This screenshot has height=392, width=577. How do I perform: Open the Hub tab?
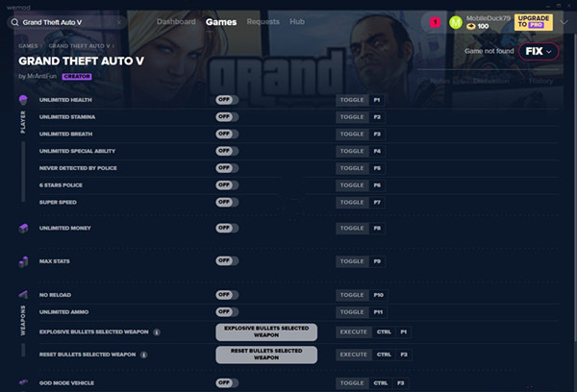tap(297, 22)
